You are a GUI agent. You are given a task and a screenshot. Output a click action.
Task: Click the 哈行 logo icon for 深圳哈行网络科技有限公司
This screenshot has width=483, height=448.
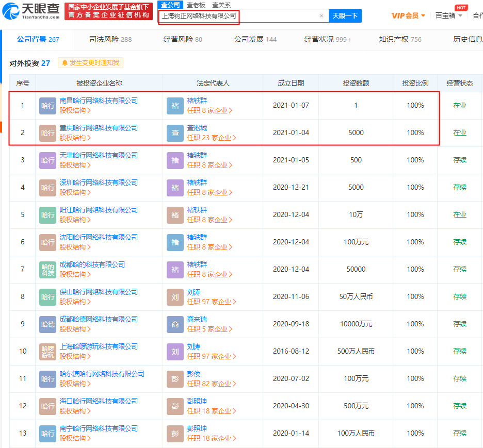click(48, 187)
